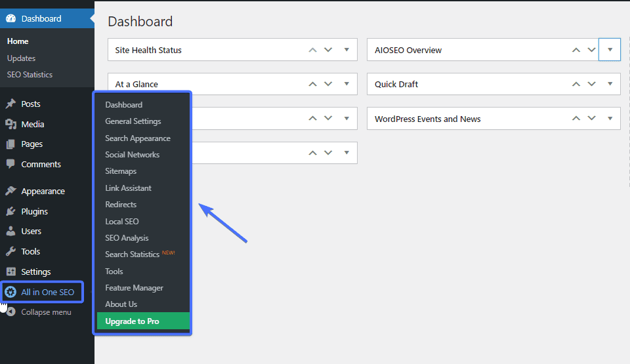Click the Site Health Status title
Image resolution: width=630 pixels, height=364 pixels.
pyautogui.click(x=148, y=50)
